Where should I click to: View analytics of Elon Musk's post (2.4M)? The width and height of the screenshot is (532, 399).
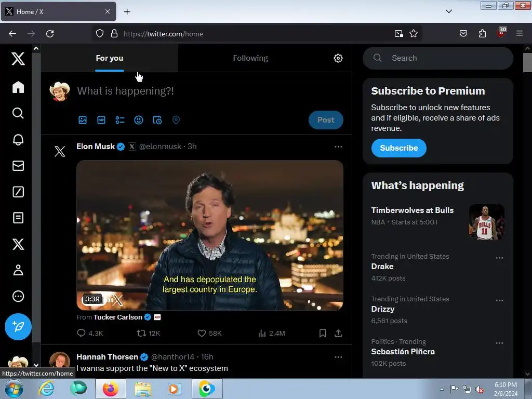pyautogui.click(x=271, y=333)
